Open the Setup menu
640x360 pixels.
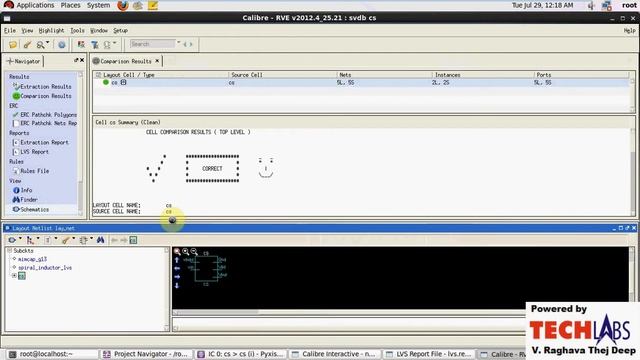(x=120, y=31)
